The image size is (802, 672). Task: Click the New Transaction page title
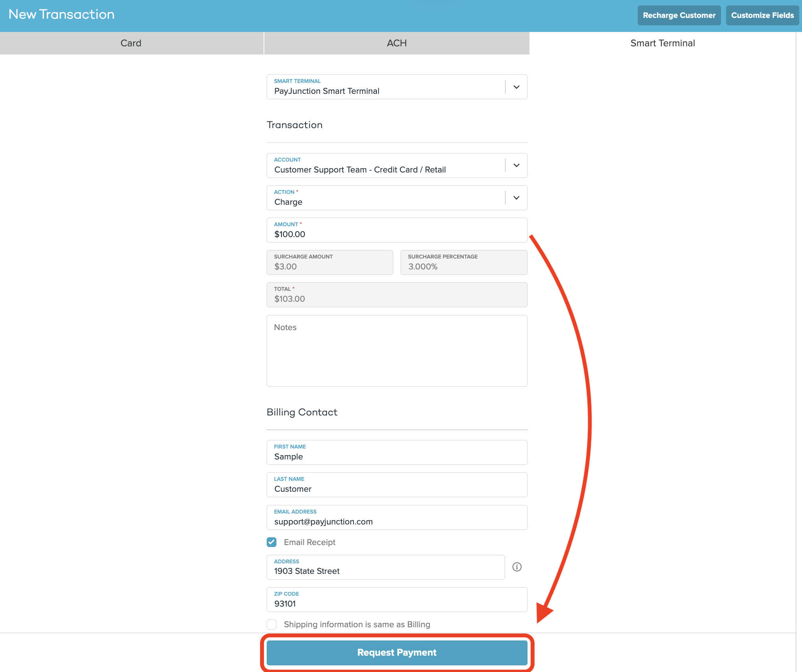click(62, 14)
